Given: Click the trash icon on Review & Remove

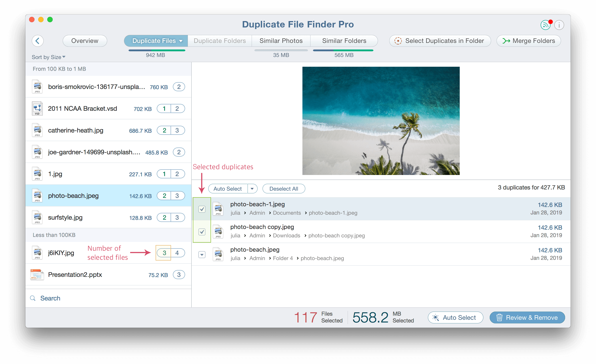Looking at the screenshot, I should [499, 317].
